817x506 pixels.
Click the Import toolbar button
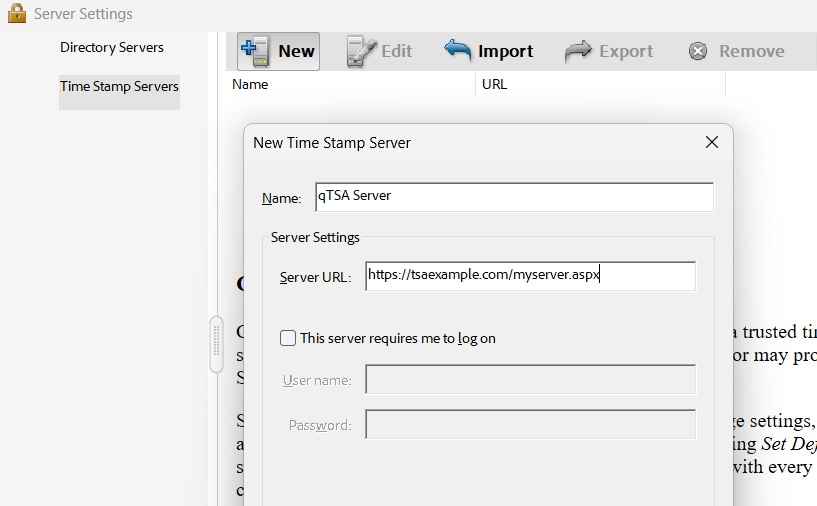coord(489,52)
